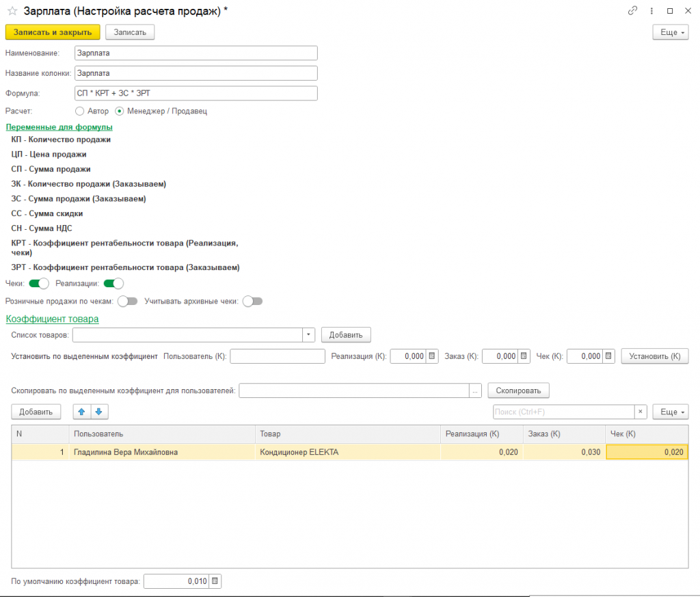Open user selection ellipsis button
700x597 pixels.
[476, 390]
